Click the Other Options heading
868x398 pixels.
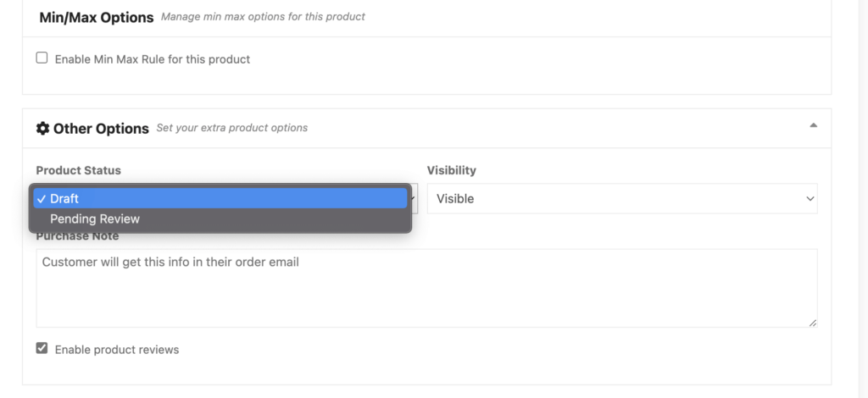click(x=102, y=128)
